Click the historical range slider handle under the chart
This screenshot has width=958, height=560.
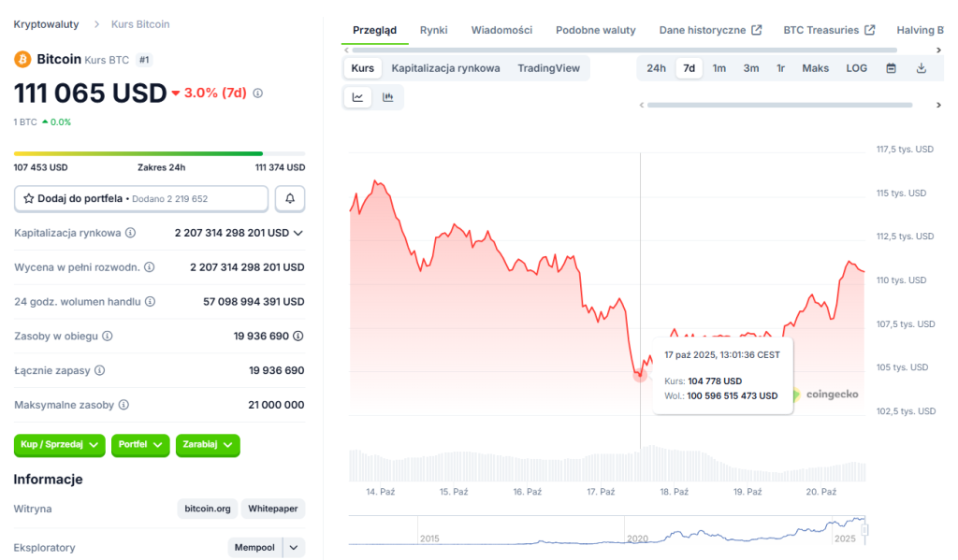click(x=864, y=530)
